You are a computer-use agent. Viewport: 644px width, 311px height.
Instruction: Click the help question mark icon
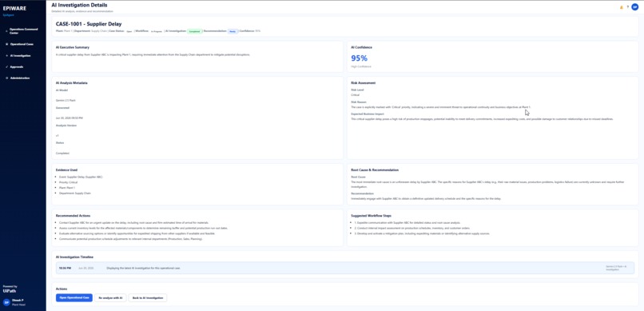coord(627,7)
